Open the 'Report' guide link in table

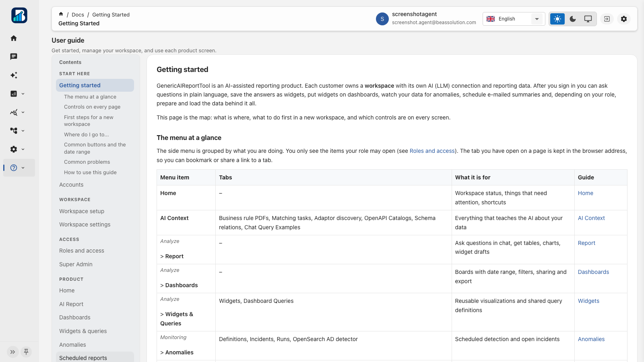click(586, 243)
